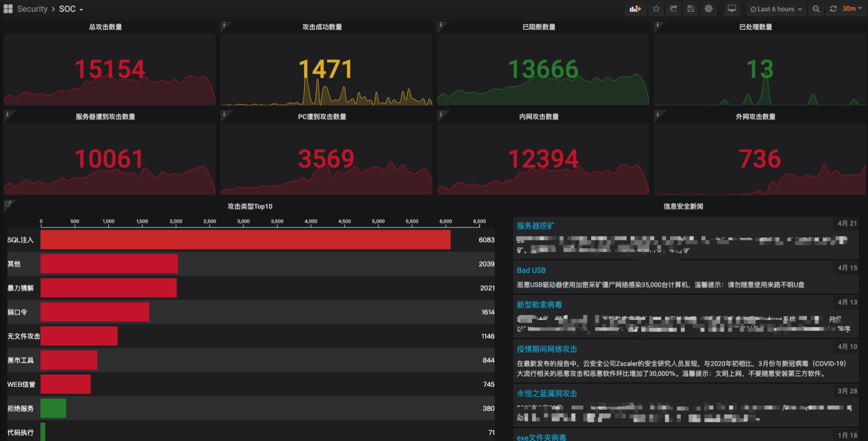Open the Last 6 hours time picker
Viewport: 868px width, 441px height.
(776, 9)
